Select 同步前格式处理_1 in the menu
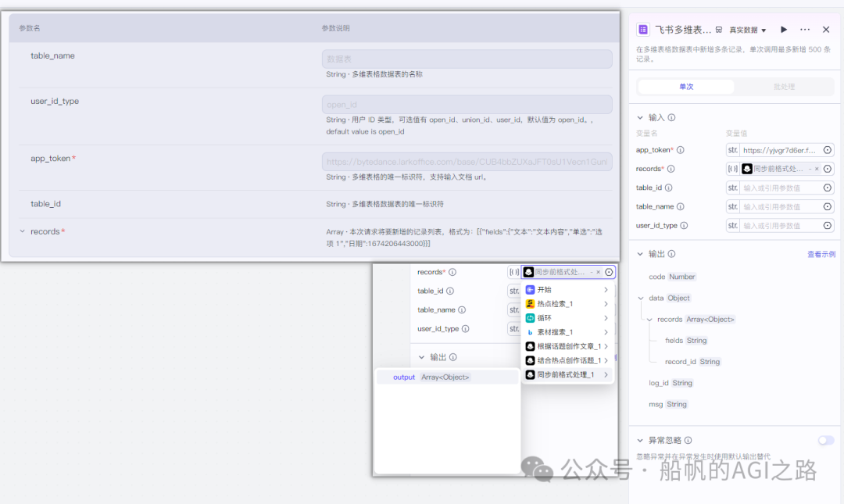Image resolution: width=844 pixels, height=504 pixels. (x=567, y=375)
